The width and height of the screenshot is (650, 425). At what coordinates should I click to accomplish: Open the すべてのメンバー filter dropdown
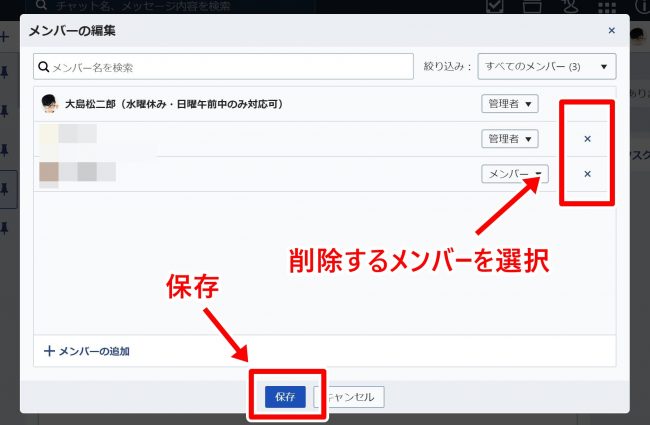[546, 67]
